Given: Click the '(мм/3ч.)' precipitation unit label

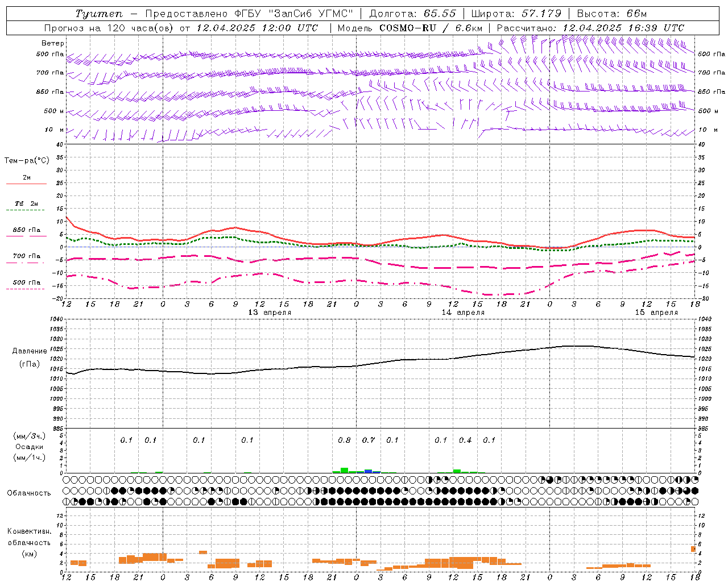Looking at the screenshot, I should pyautogui.click(x=30, y=436).
